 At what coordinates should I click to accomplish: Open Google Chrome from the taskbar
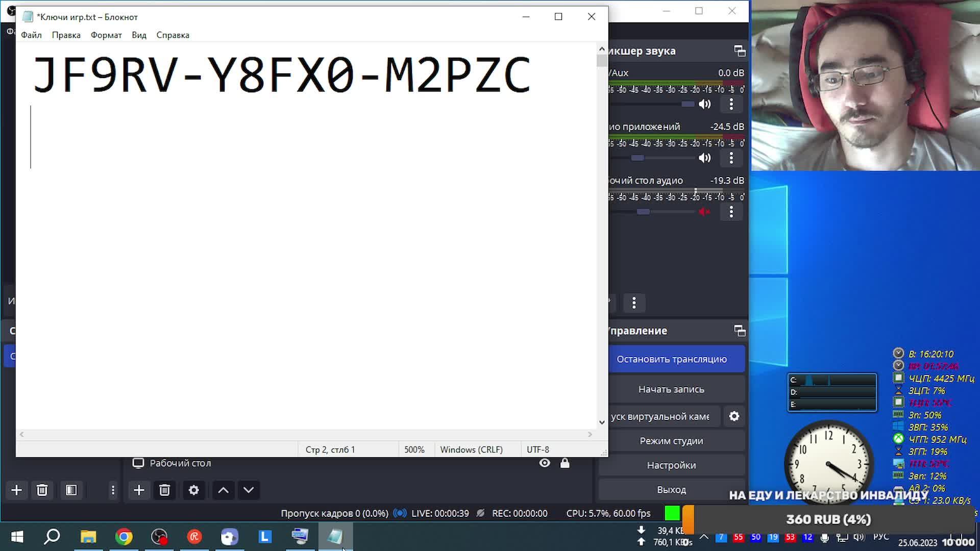pyautogui.click(x=124, y=537)
